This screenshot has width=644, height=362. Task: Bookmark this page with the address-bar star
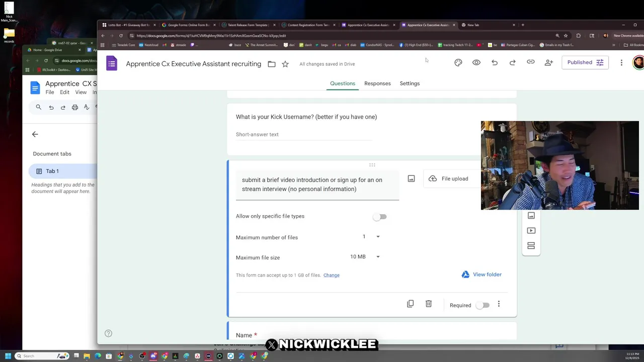point(566,36)
